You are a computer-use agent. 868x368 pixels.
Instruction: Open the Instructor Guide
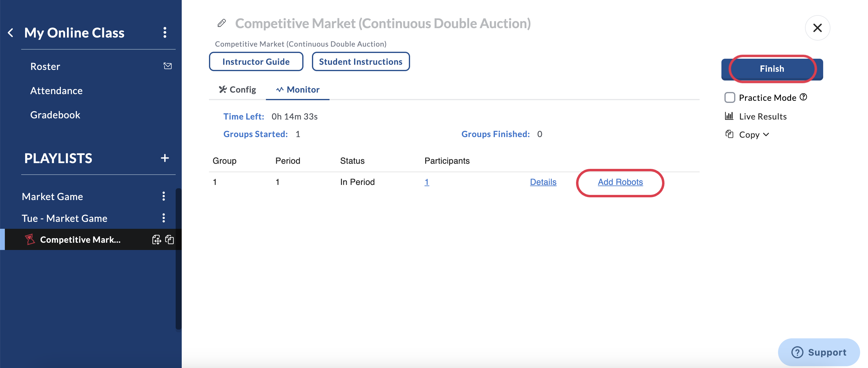[x=256, y=62]
